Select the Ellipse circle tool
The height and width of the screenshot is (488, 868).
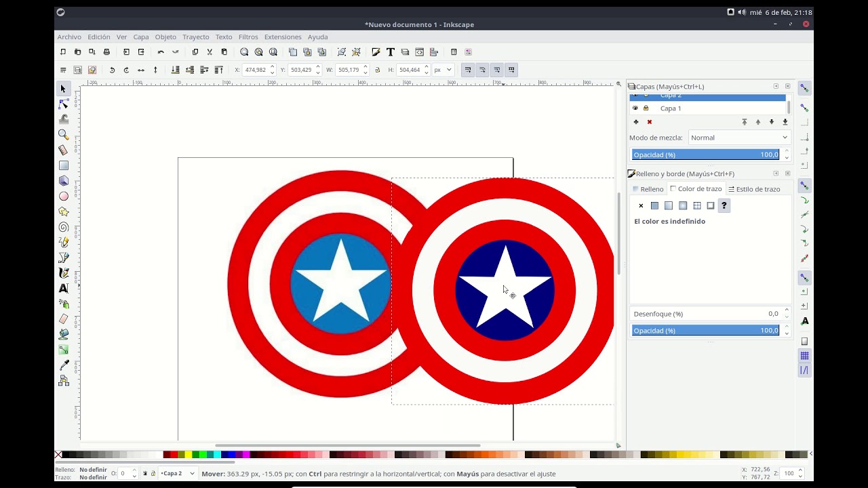[x=64, y=197]
